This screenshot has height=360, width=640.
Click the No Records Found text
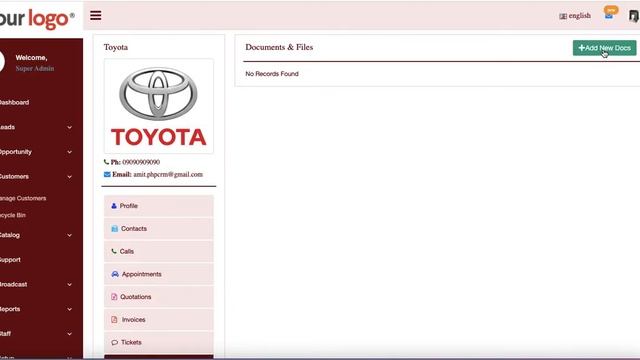coord(272,74)
